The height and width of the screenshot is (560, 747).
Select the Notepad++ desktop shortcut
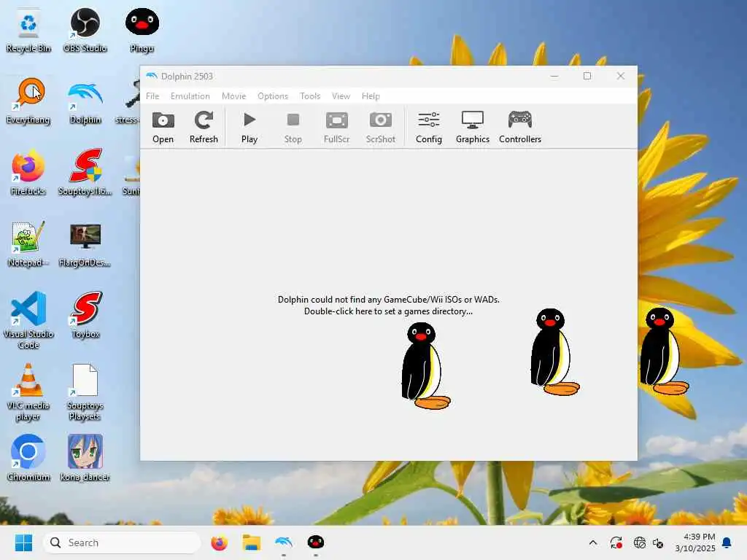tap(28, 245)
